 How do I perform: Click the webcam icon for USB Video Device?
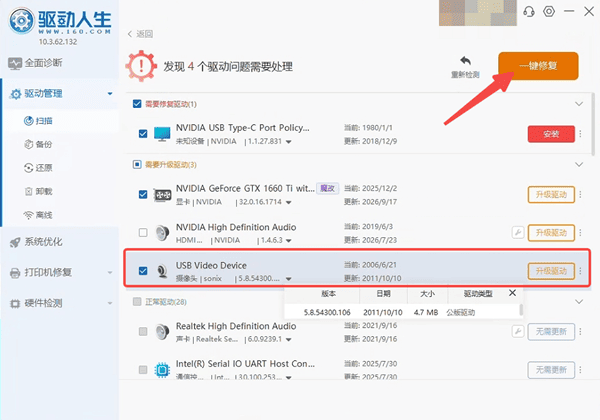162,271
